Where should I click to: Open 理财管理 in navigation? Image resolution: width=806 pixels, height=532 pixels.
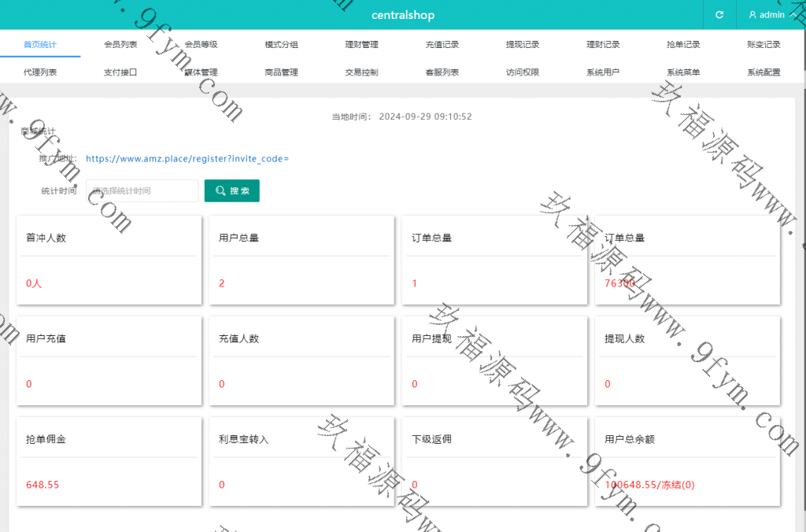(361, 45)
